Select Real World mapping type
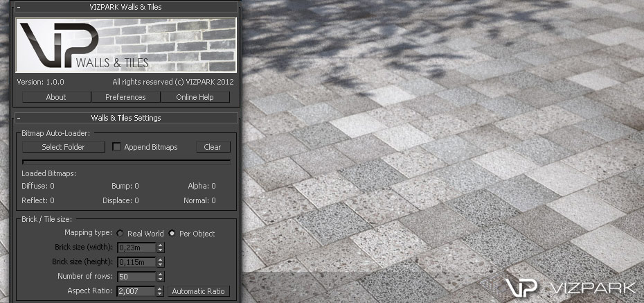This screenshot has width=644, height=303. 120,234
